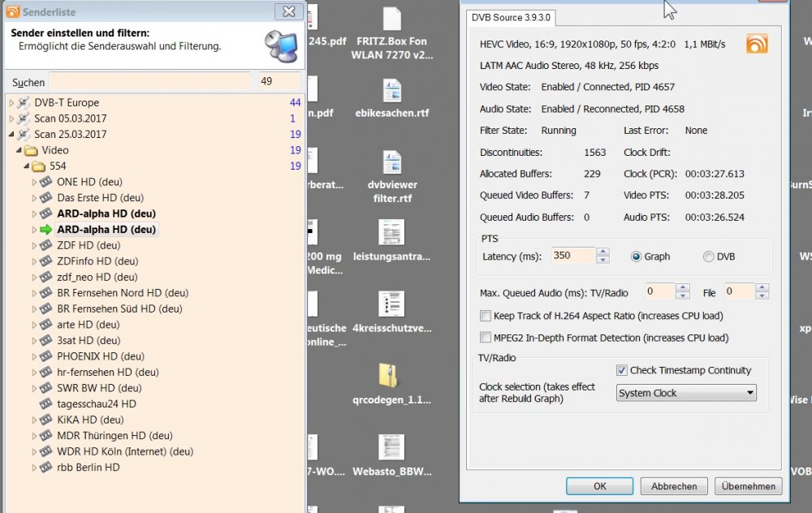Click the satellite icon next to Scan 05.03.2017
This screenshot has width=812, height=513.
24,119
